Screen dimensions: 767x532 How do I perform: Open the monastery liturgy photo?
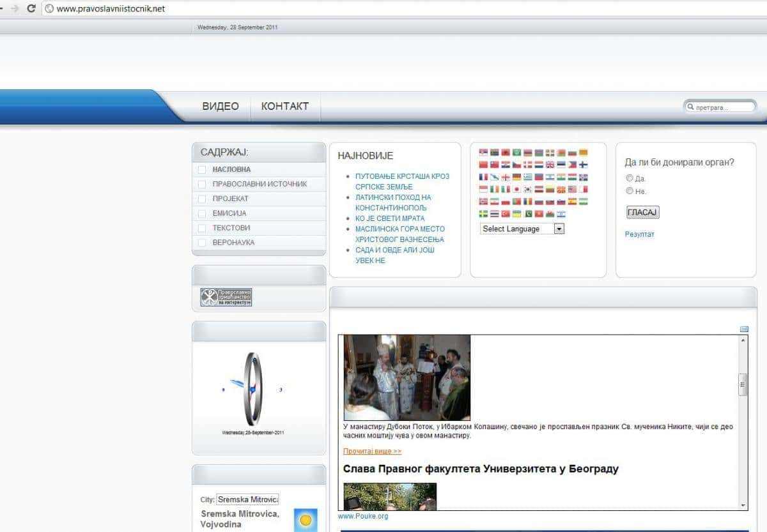(x=407, y=377)
